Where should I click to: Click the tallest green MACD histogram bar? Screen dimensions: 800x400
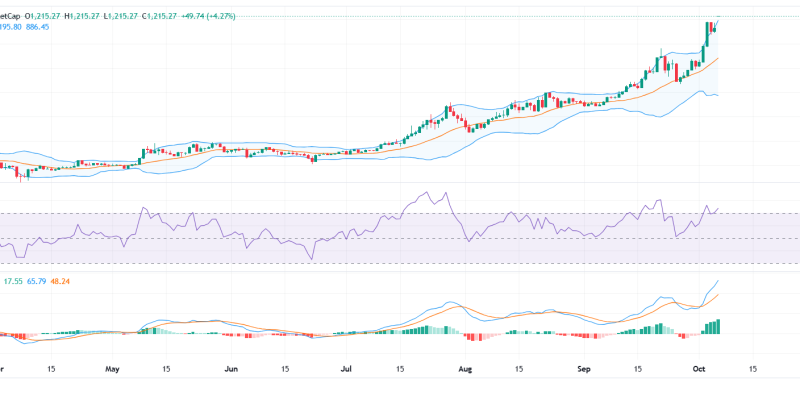[717, 327]
